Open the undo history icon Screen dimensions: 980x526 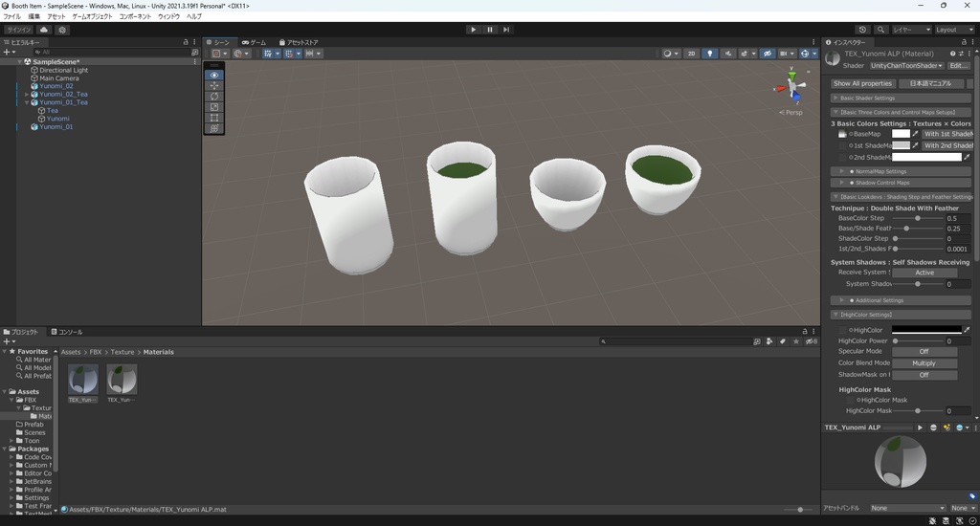click(x=862, y=30)
